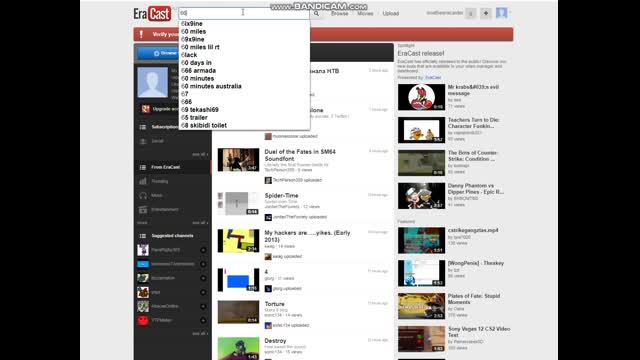Choose the 'tekashi69' search suggestion
This screenshot has height=360, width=640.
click(244, 110)
